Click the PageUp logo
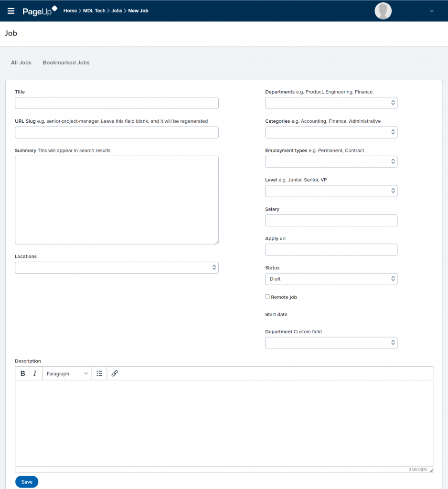The image size is (448, 489). 40,11
